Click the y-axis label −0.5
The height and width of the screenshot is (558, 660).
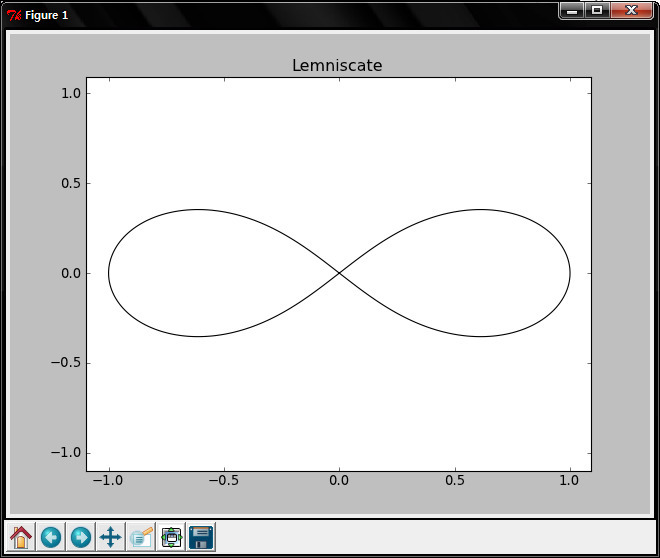coord(66,363)
